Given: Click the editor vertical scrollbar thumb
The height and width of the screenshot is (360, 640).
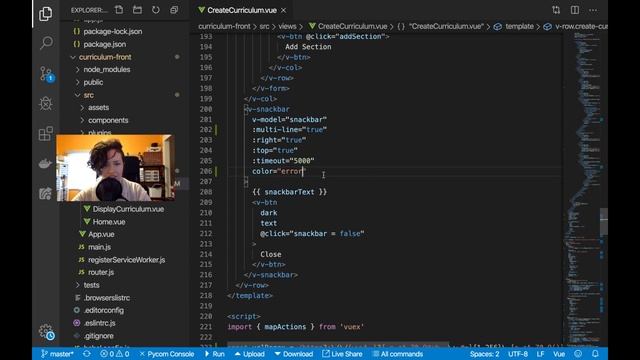Looking at the screenshot, I should click(604, 222).
